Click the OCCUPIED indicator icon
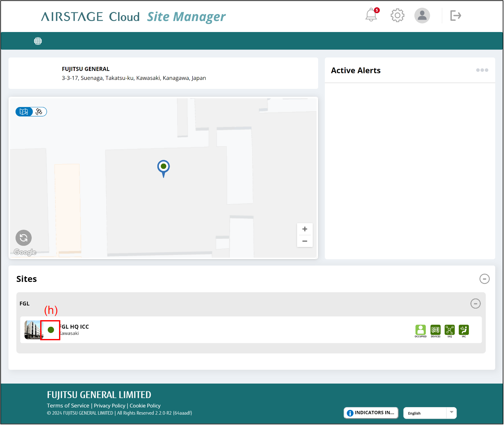This screenshot has width=504, height=425. pos(420,330)
